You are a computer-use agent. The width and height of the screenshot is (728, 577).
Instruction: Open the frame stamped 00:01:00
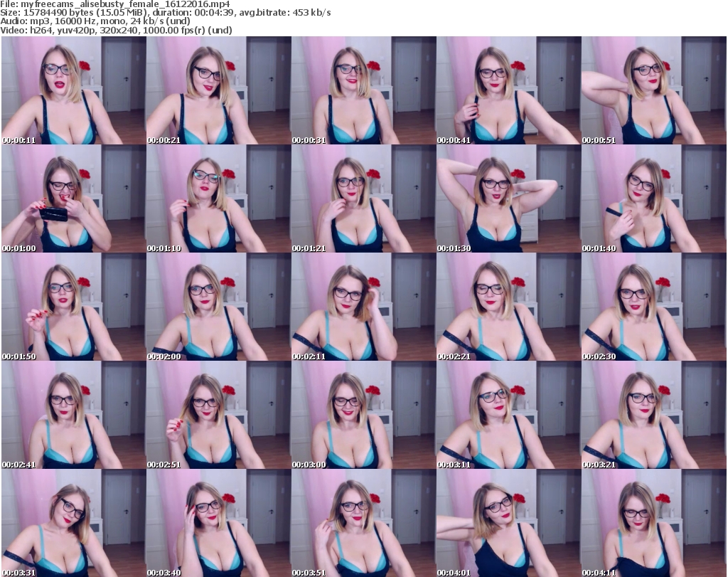click(74, 198)
